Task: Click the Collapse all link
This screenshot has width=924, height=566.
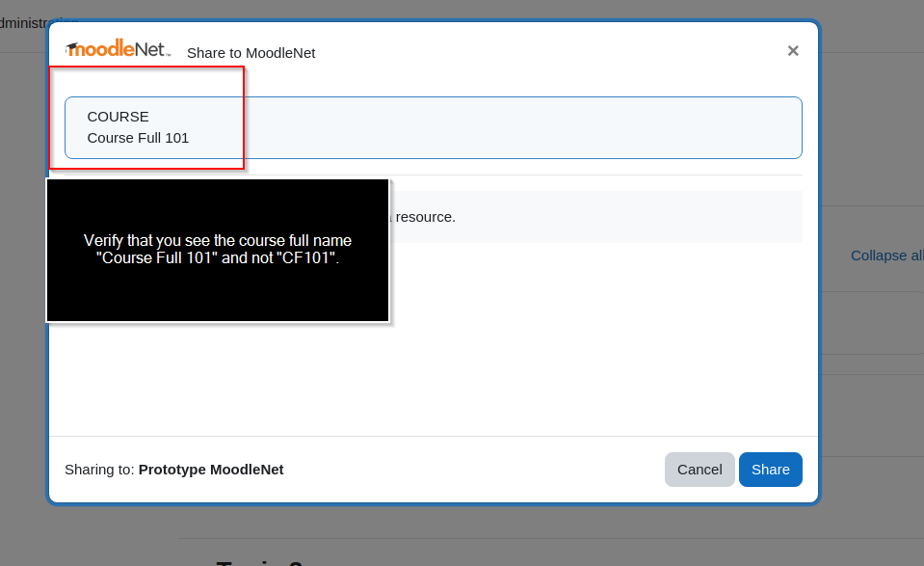Action: pos(886,256)
